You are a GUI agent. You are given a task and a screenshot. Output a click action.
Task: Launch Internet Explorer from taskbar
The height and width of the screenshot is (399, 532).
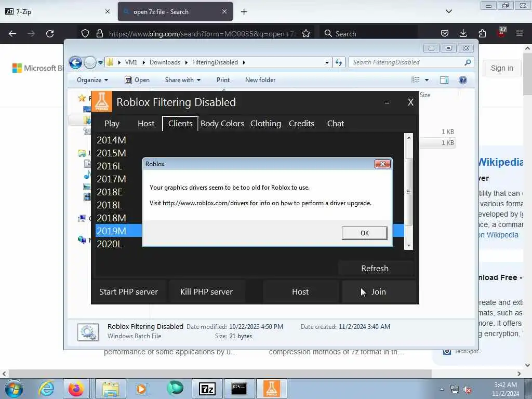pyautogui.click(x=46, y=389)
